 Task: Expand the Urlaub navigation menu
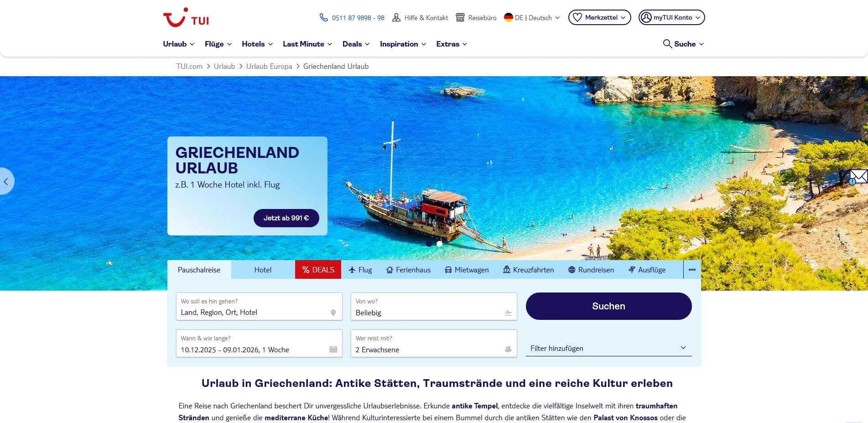point(177,44)
